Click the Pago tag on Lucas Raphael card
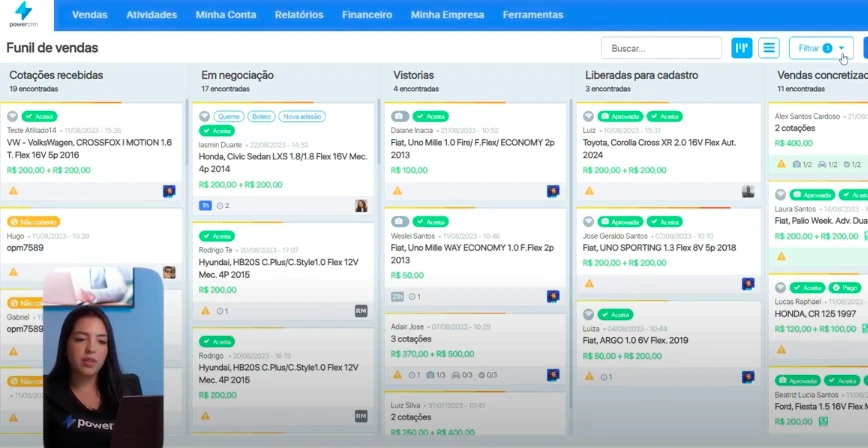 pos(845,288)
